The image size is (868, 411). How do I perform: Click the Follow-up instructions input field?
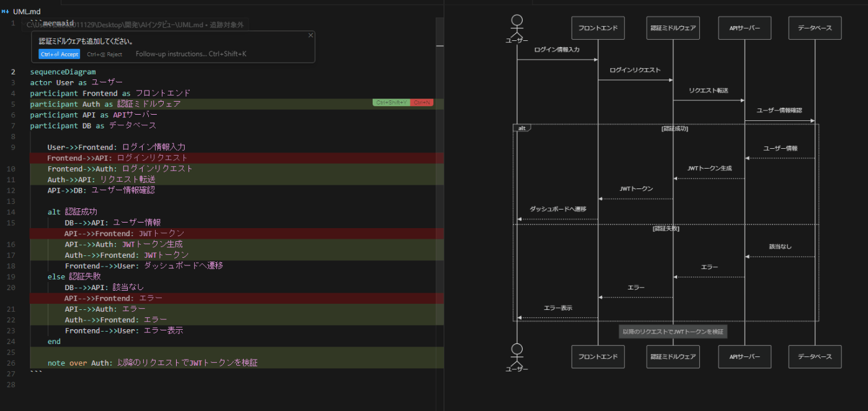coord(191,54)
